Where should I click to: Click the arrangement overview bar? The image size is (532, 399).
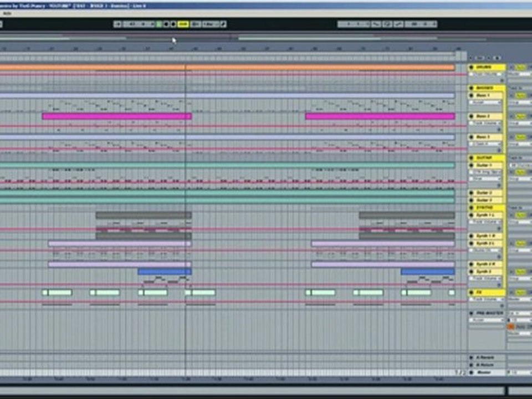(x=266, y=38)
